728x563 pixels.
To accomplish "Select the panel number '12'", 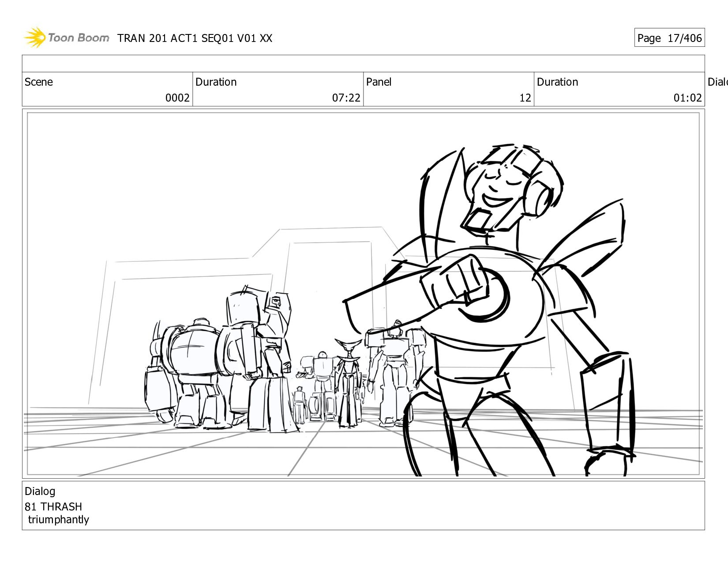I will (525, 98).
